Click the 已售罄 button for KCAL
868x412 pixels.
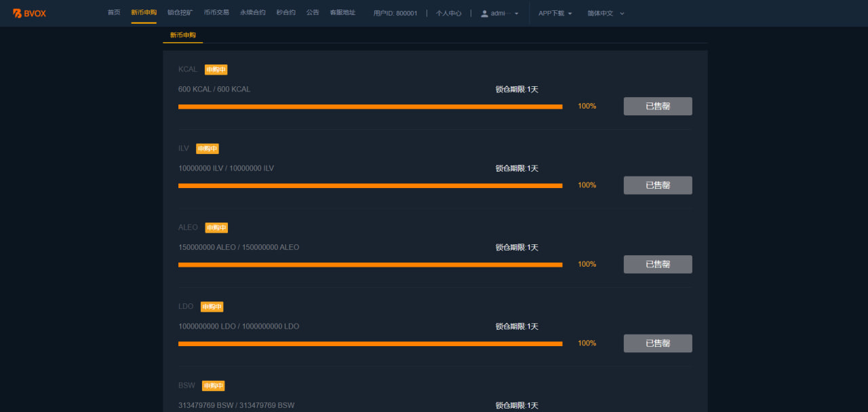[x=658, y=107]
